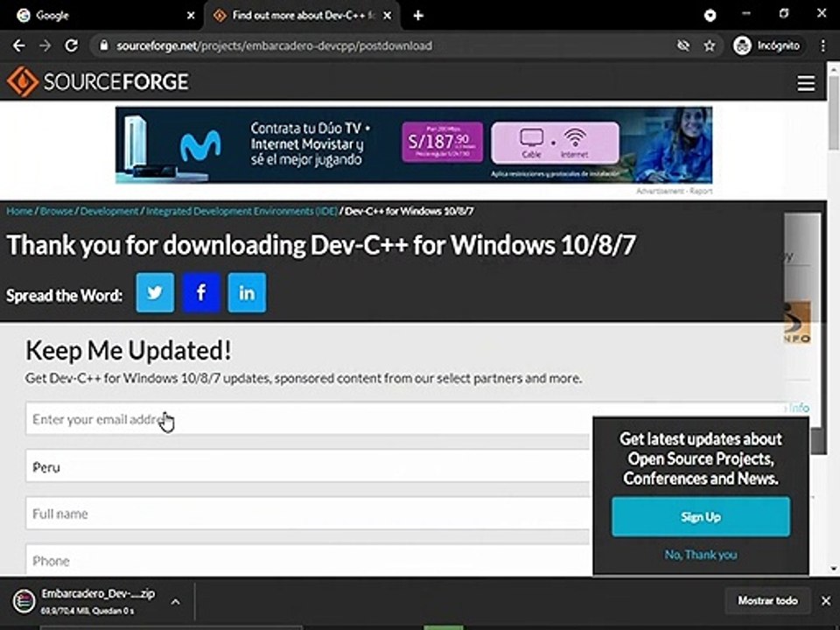Close the Google tab

point(191,16)
